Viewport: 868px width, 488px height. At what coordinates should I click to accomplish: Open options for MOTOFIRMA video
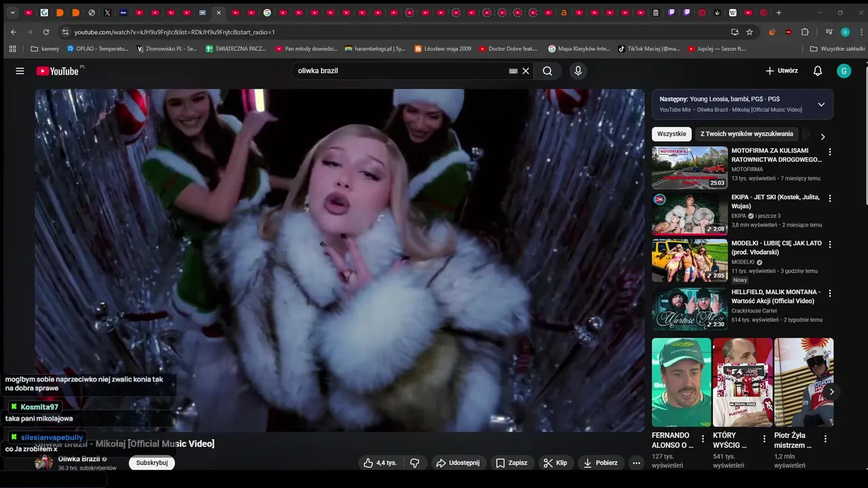829,152
